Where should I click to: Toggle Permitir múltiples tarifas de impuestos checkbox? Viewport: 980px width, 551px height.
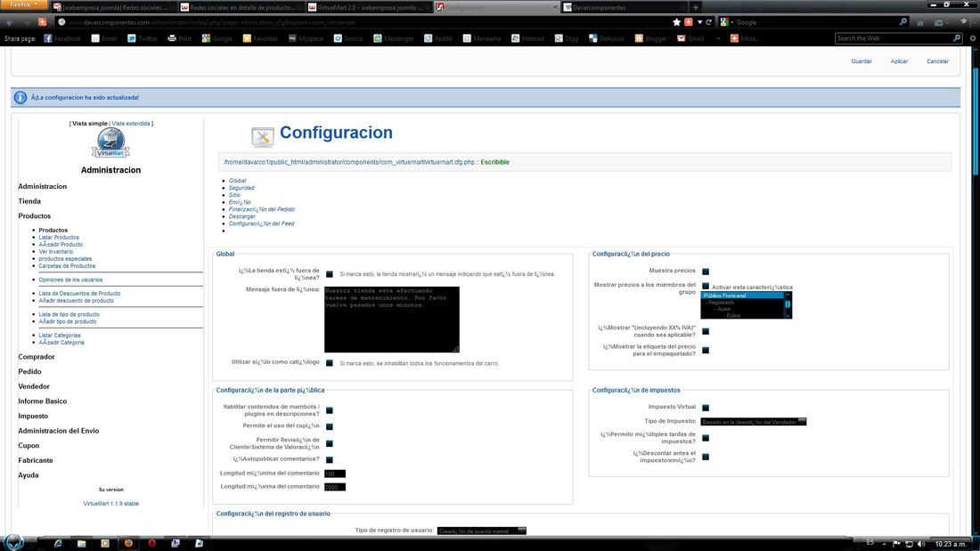pos(706,438)
